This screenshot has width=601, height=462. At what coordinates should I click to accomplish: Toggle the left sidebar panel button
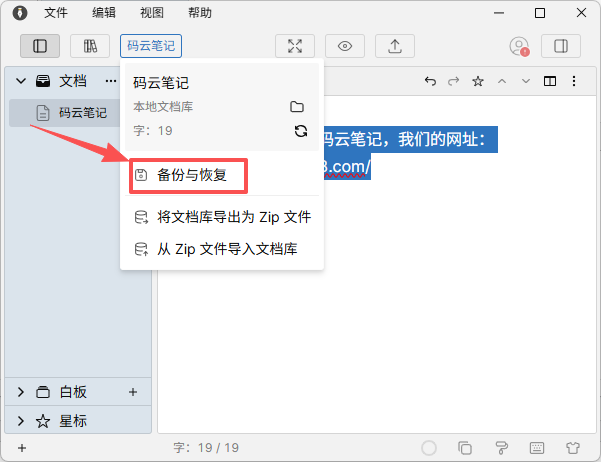pyautogui.click(x=40, y=46)
